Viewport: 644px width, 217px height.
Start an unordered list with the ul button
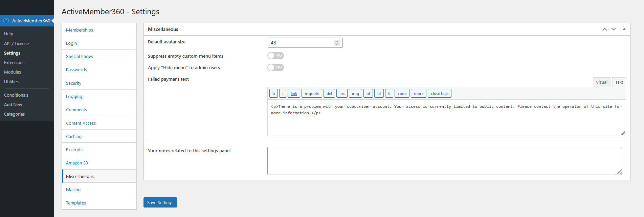pos(368,93)
